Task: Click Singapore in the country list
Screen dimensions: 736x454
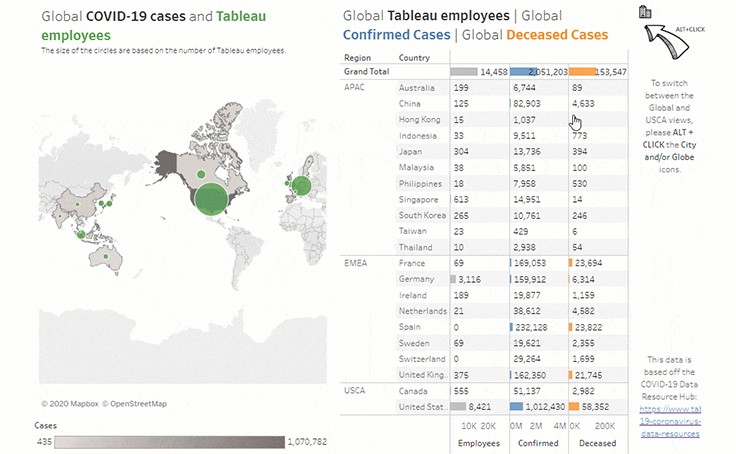Action: [420, 198]
